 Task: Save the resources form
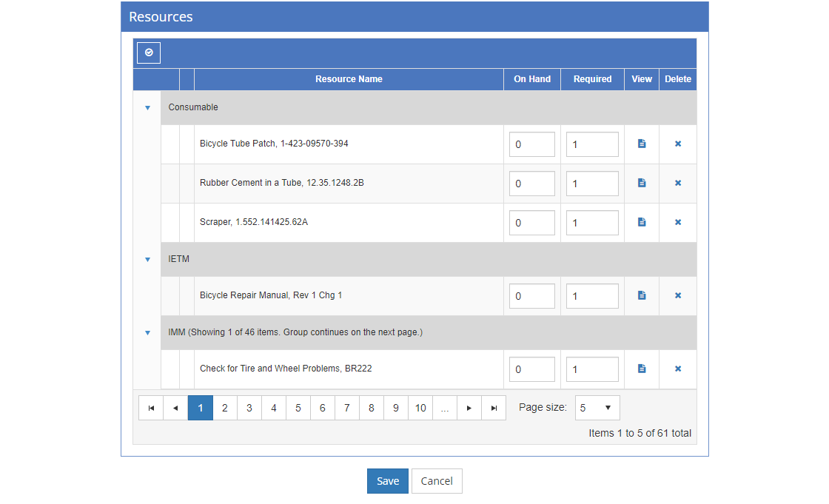(387, 481)
